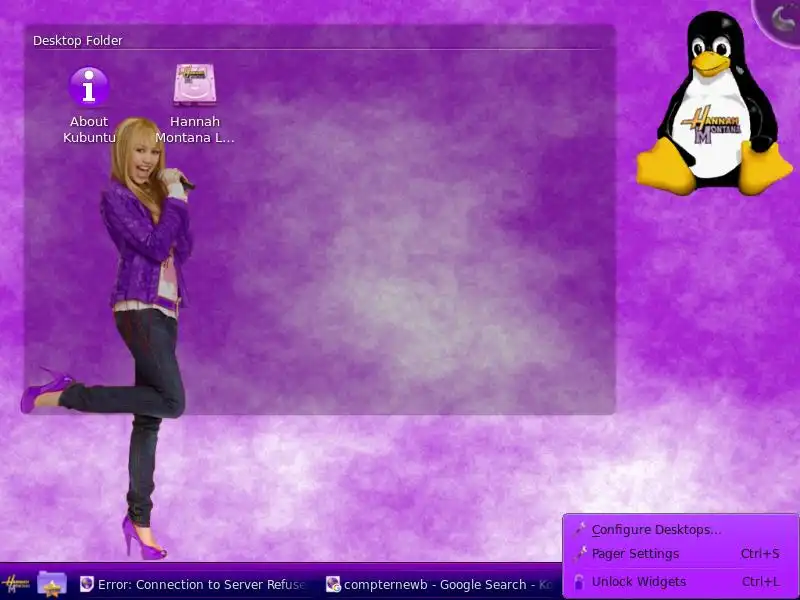Click the browser icon of the Google Search task
This screenshot has height=600, width=800.
333,584
